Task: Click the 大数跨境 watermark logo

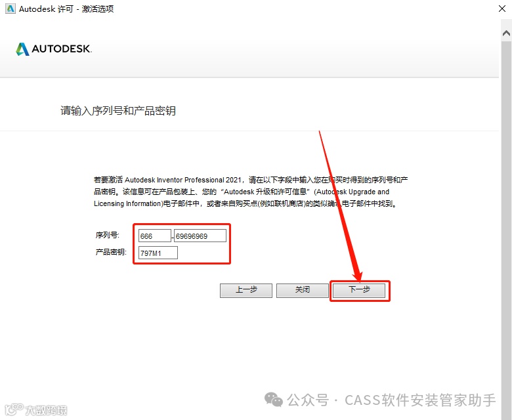Action: coord(36,410)
